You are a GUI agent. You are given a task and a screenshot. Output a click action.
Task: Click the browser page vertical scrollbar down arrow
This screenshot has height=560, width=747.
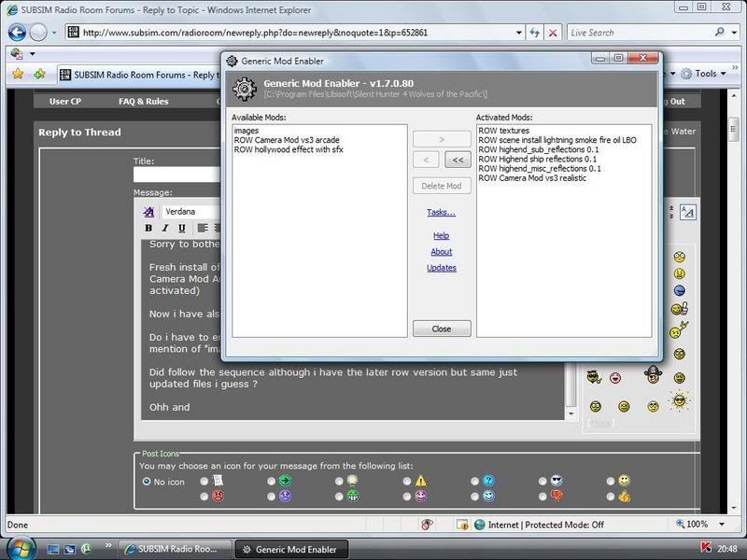point(734,509)
